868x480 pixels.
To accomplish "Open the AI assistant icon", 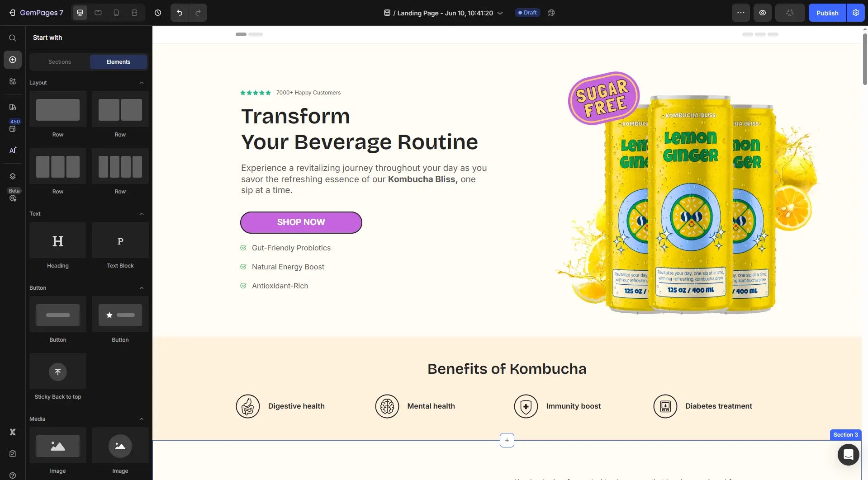I will tap(13, 150).
